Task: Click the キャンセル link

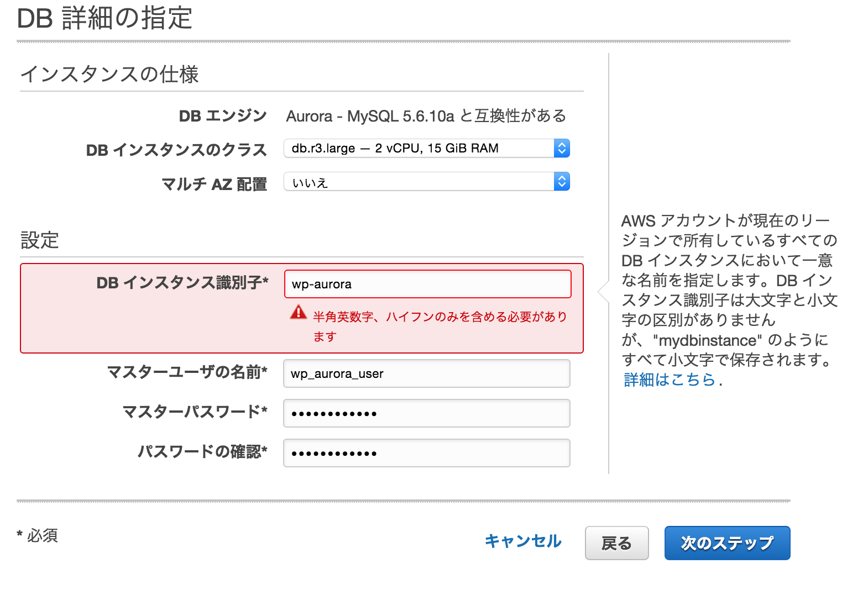Action: pyautogui.click(x=523, y=541)
